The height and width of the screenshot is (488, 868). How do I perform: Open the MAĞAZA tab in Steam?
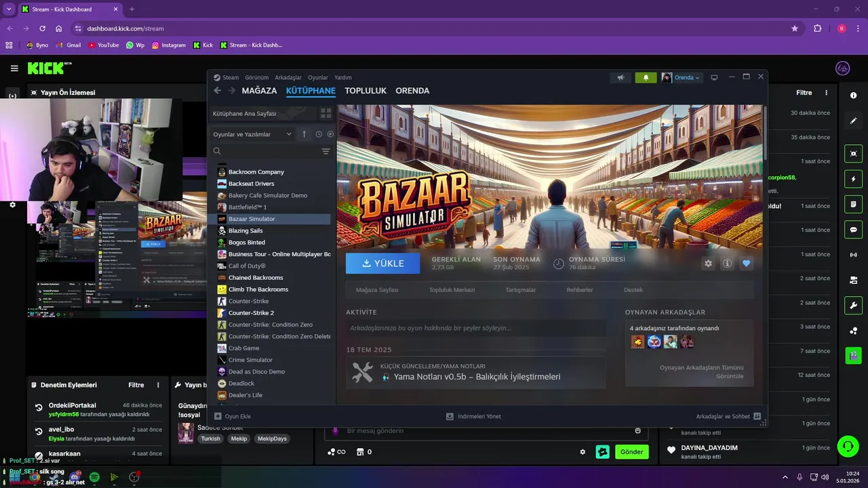pyautogui.click(x=259, y=91)
